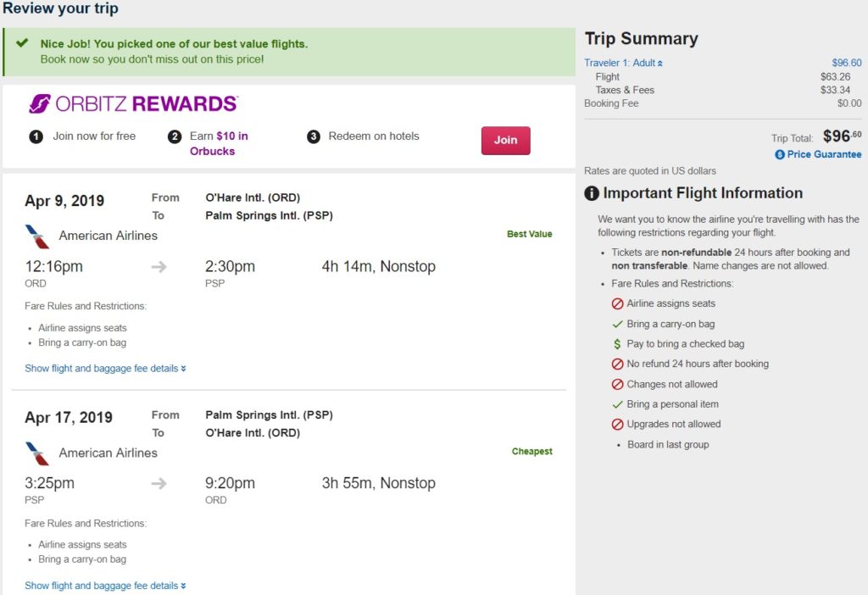The width and height of the screenshot is (868, 595).
Task: Click the green checkmark success icon
Action: click(x=22, y=43)
